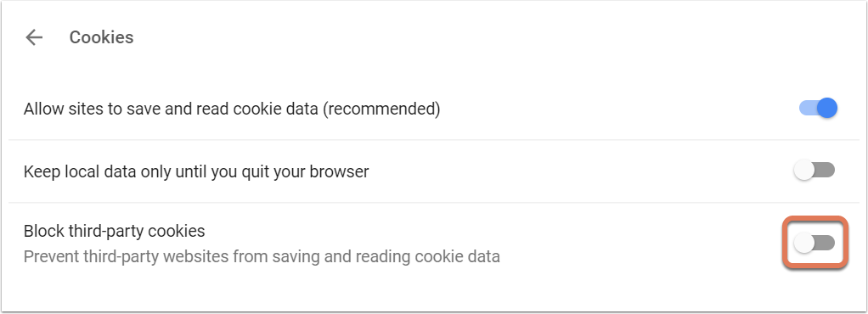Enable Keep local data until quit toggle
This screenshot has height=314, width=868.
(x=814, y=171)
